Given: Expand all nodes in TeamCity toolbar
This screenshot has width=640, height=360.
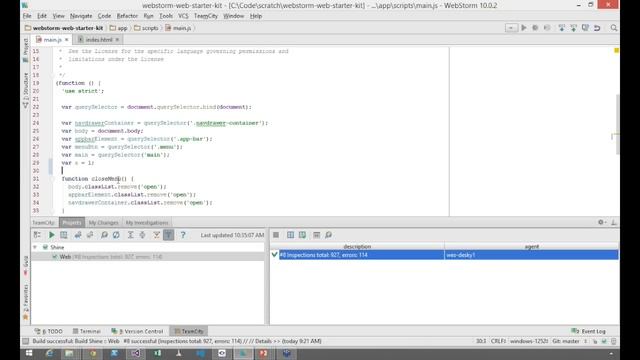Looking at the screenshot, I should 130,235.
